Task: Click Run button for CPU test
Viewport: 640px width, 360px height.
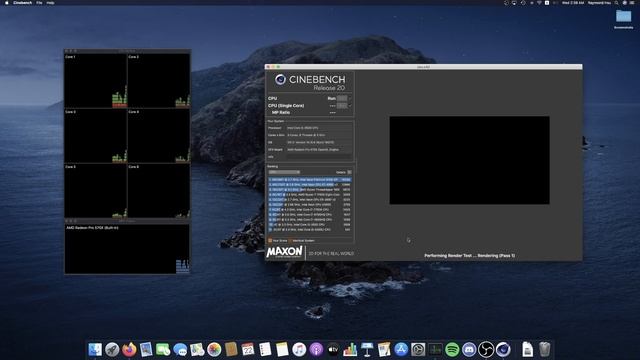Action: [342, 98]
